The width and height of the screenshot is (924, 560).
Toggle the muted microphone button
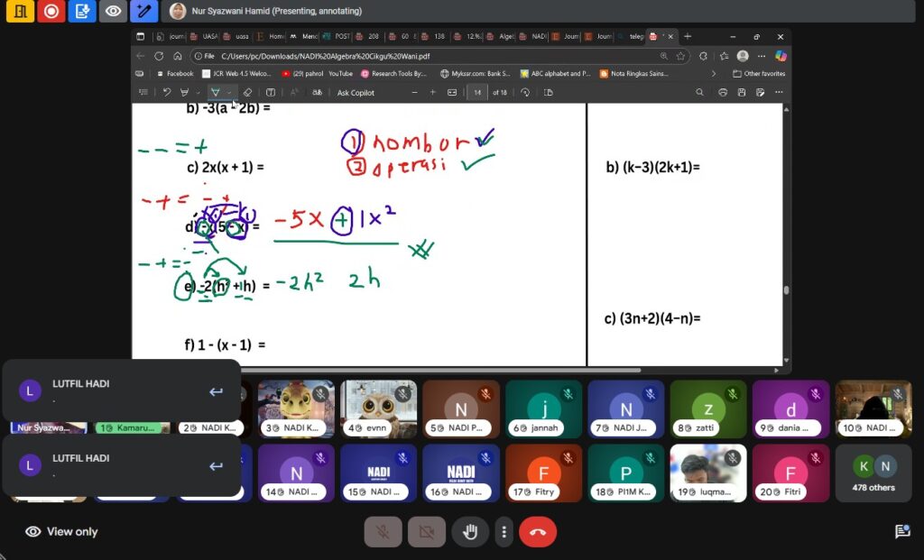pos(383,532)
